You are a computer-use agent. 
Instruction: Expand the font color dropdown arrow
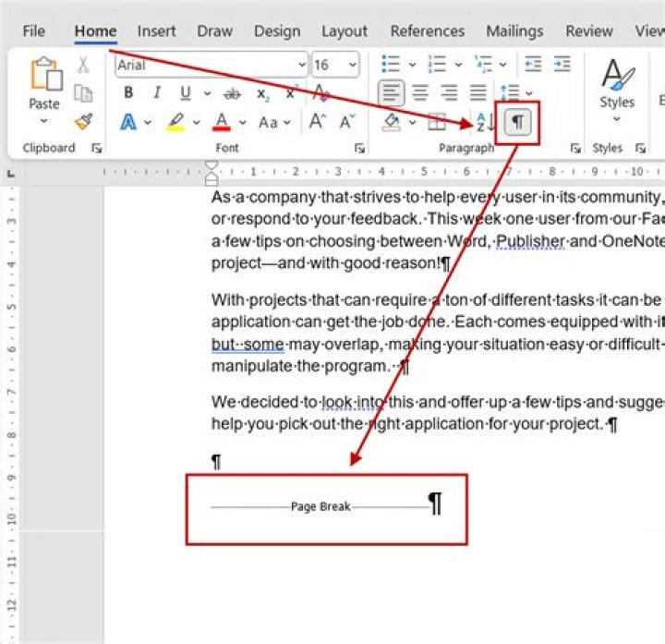pos(242,123)
